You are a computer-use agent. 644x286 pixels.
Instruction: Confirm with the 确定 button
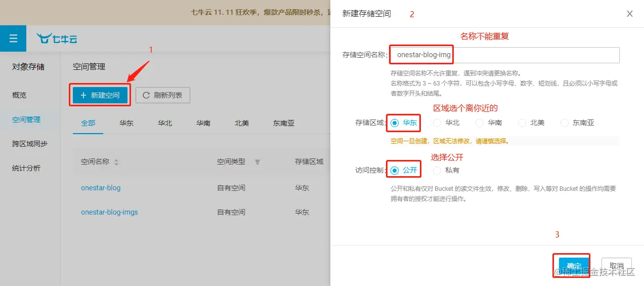click(x=574, y=266)
